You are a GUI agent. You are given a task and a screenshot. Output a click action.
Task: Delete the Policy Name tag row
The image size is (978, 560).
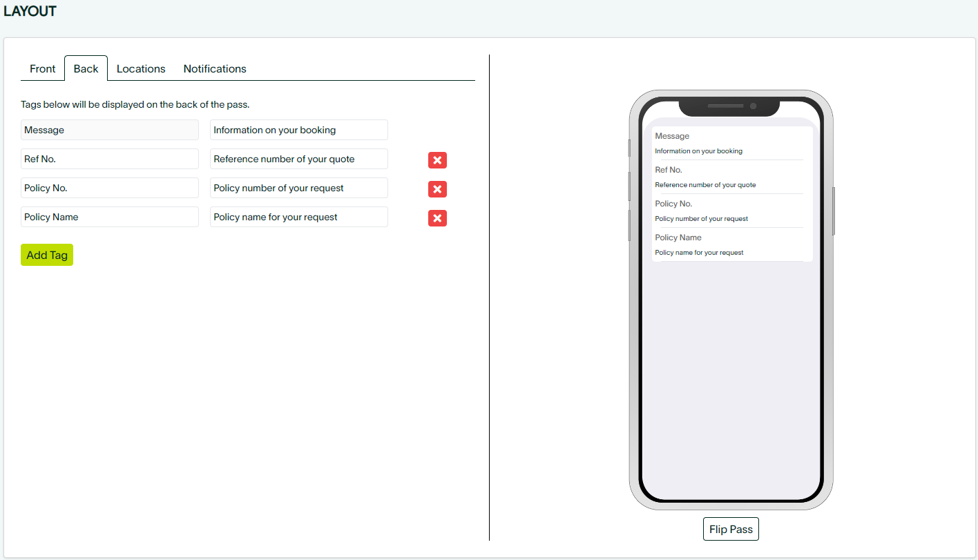437,218
